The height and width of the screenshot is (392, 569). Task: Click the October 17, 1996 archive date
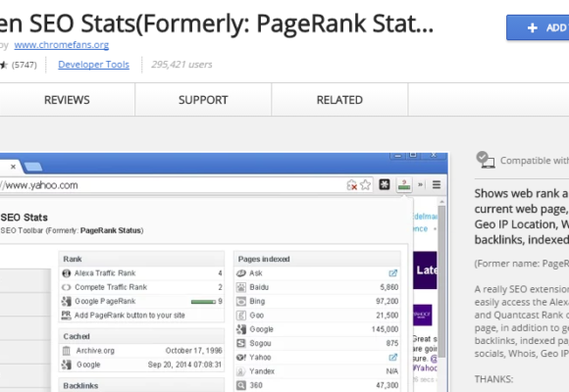[194, 351]
